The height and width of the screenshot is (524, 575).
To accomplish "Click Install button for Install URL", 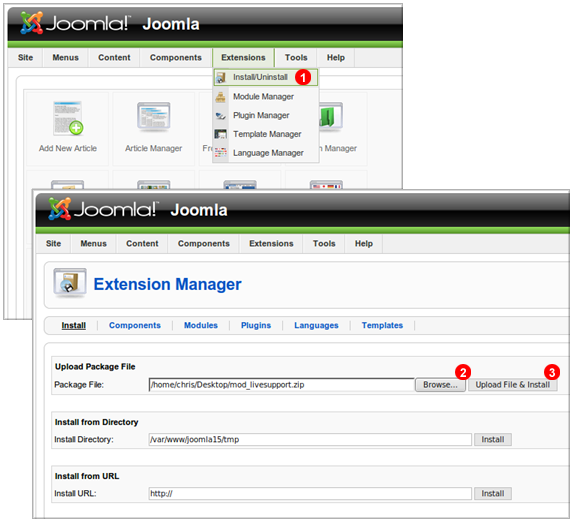I will coord(492,493).
